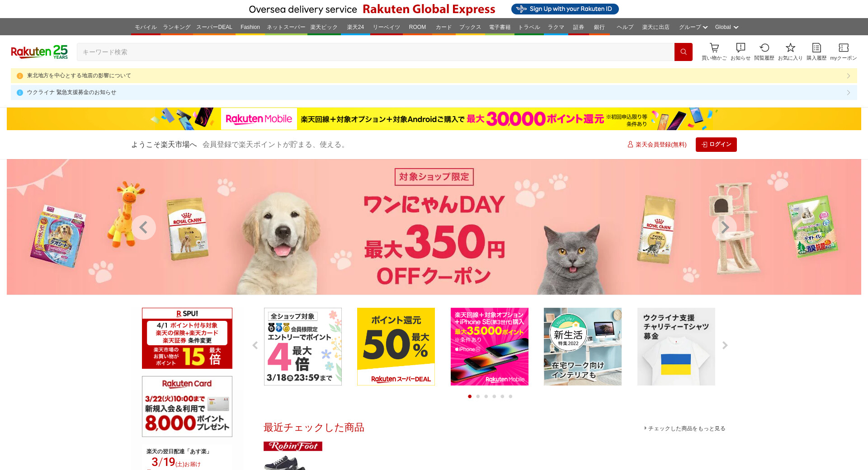This screenshot has width=868, height=470.
Task: Click the red search magnifier button
Action: [x=683, y=52]
